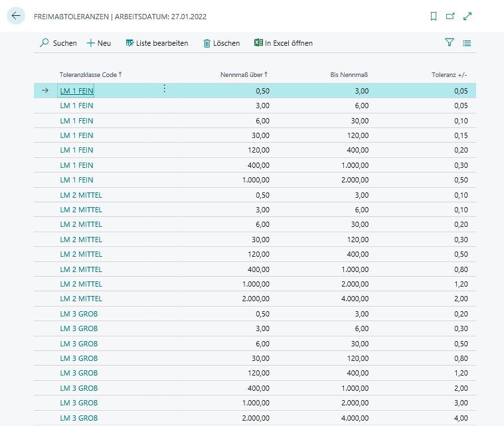Open row options three-dot menu
Image resolution: width=504 pixels, height=426 pixels.
[x=165, y=89]
